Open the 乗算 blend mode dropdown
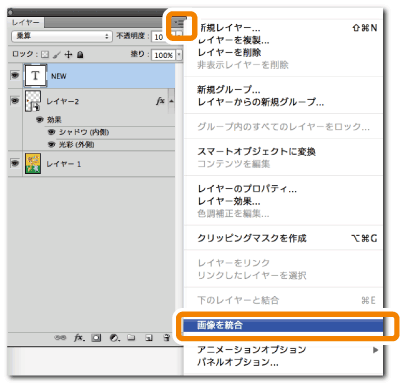 pos(62,36)
